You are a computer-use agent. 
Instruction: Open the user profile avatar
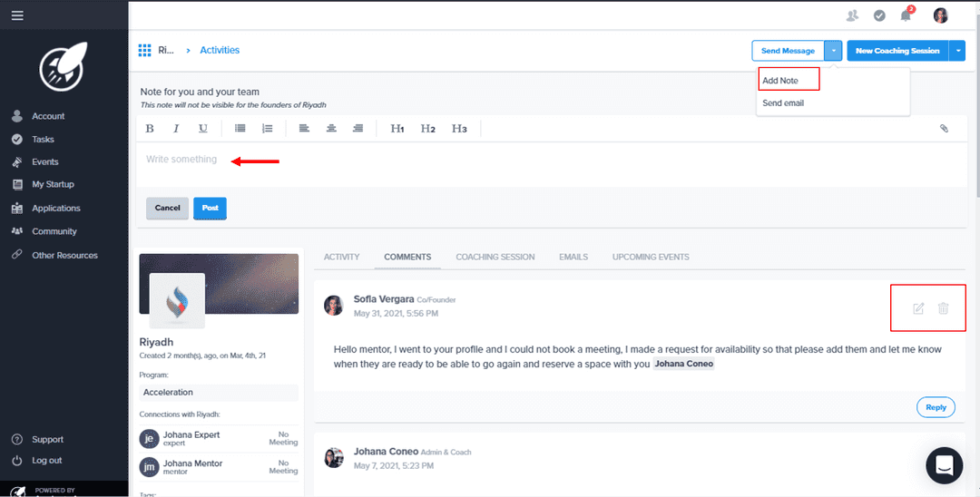[941, 15]
